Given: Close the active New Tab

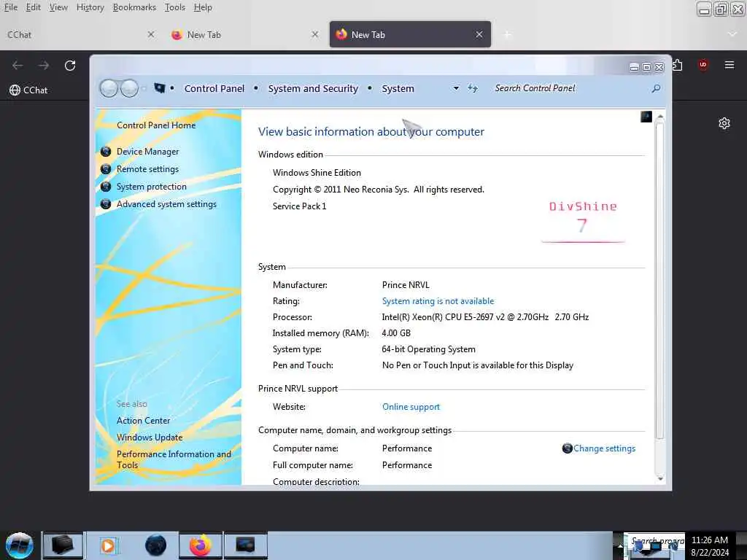Looking at the screenshot, I should tap(479, 34).
